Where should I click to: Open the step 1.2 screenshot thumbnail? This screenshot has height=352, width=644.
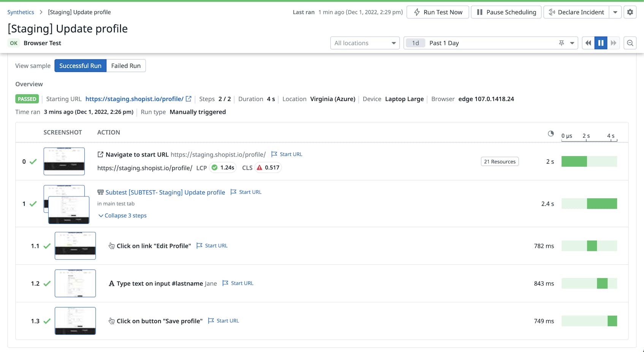pos(75,283)
